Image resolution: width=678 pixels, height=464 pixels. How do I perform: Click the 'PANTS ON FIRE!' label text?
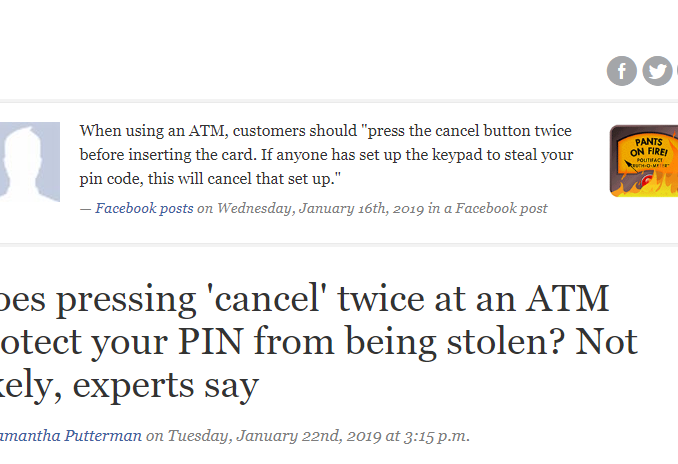point(649,147)
